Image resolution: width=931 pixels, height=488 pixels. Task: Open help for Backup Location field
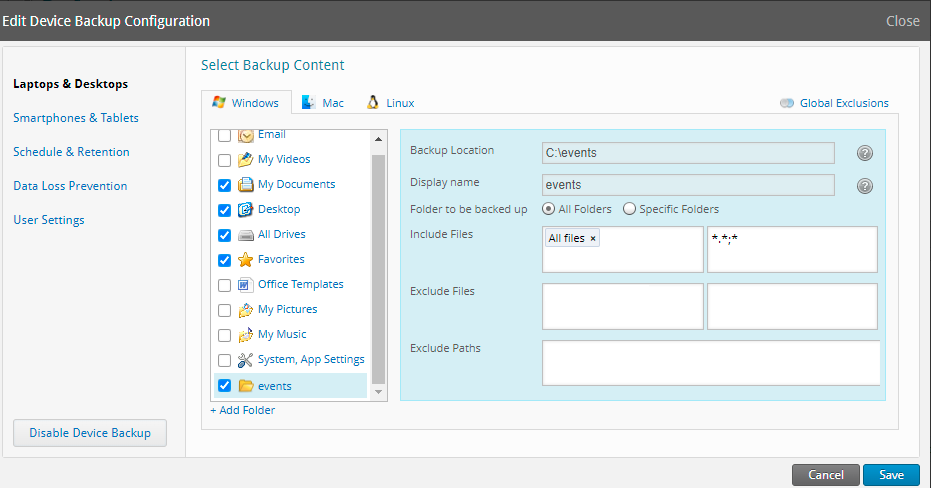click(x=864, y=153)
